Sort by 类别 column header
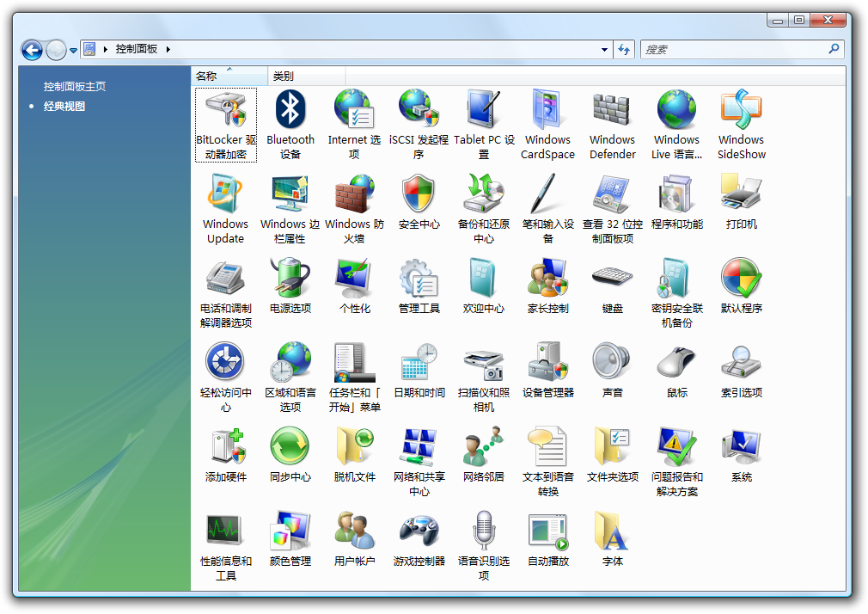This screenshot has width=868, height=614. (x=284, y=77)
